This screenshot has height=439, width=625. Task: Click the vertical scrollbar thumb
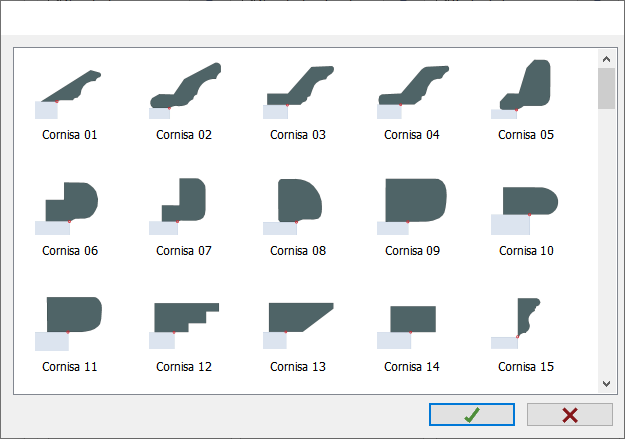(606, 89)
